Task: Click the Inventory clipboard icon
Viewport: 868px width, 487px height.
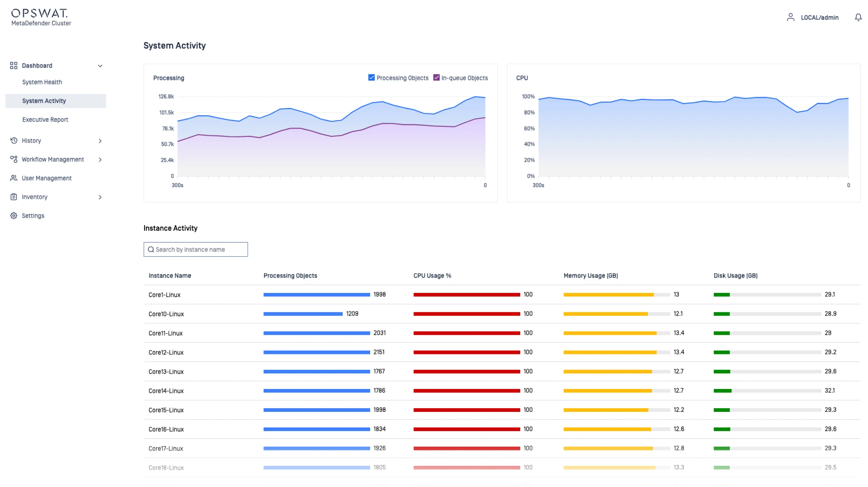Action: click(14, 197)
